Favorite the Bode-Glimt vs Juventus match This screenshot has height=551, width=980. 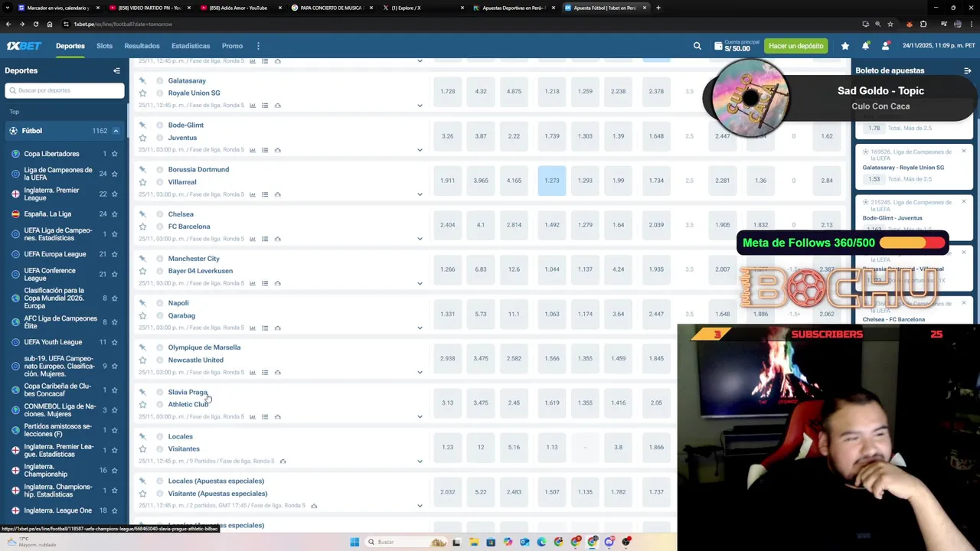click(x=142, y=138)
